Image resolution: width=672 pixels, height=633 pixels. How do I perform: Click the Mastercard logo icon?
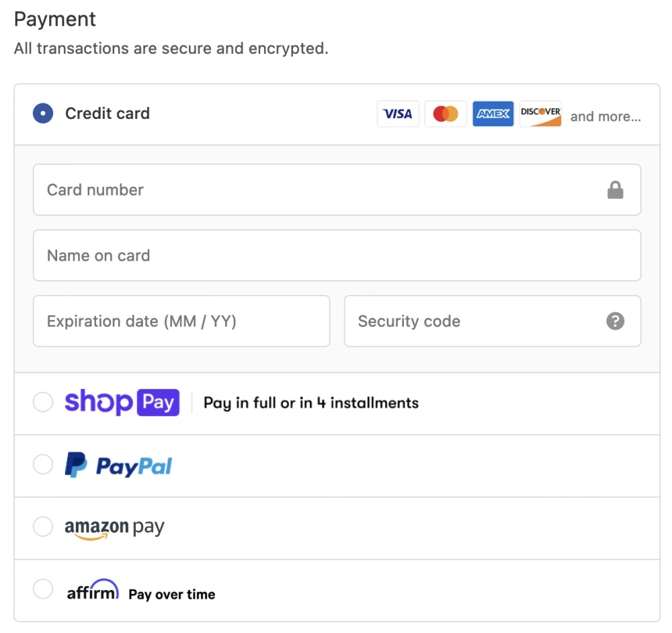[446, 114]
